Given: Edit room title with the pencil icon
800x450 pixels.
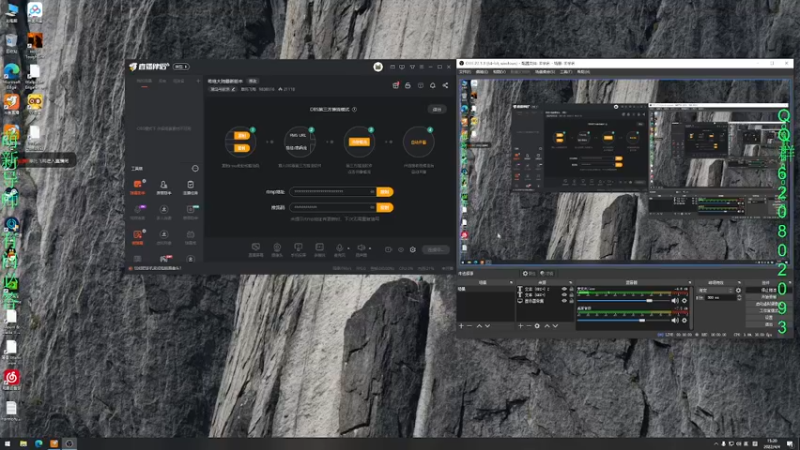Looking at the screenshot, I should coord(234,89).
